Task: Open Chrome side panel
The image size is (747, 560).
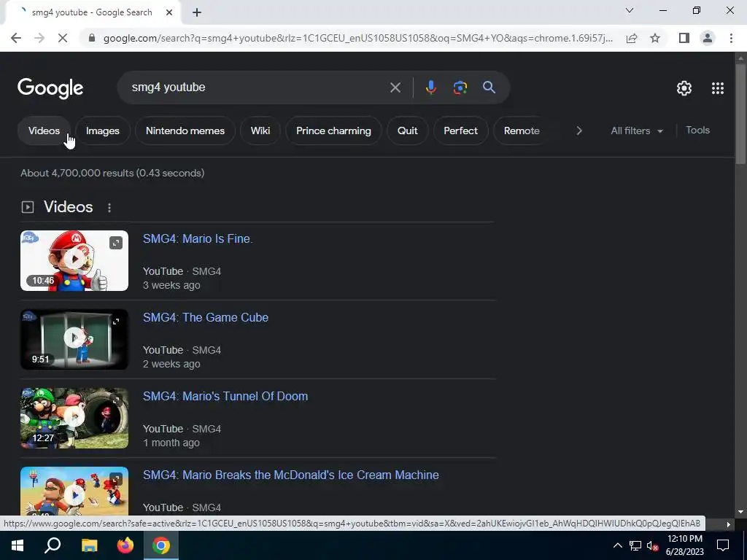Action: pyautogui.click(x=684, y=38)
